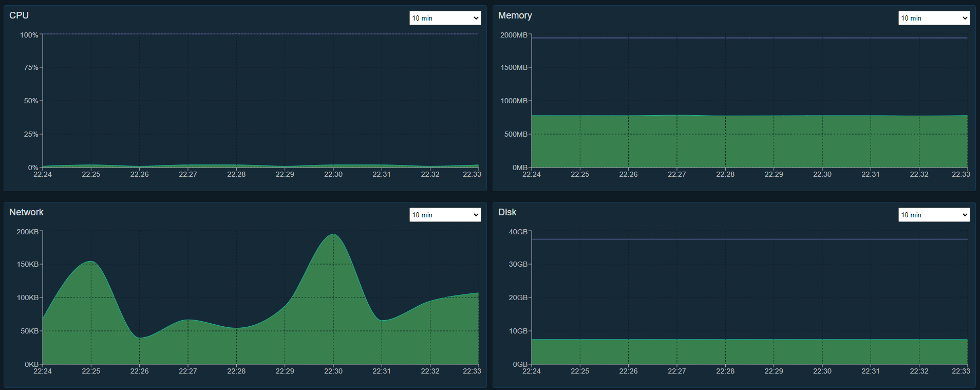Image resolution: width=980 pixels, height=390 pixels.
Task: Click the 500MB label on Memory axis
Action: (516, 134)
